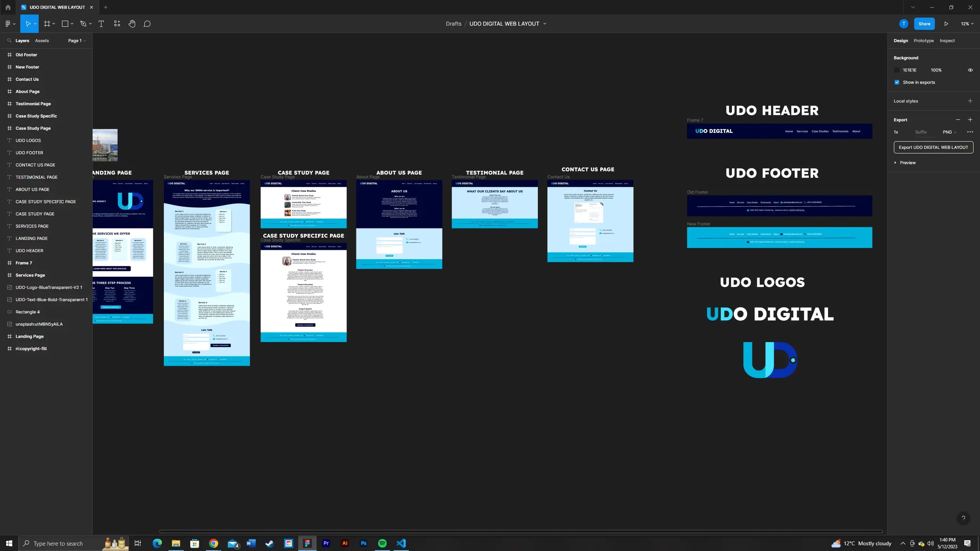Open the Page 1 pages dropdown
980x551 pixels.
[77, 41]
